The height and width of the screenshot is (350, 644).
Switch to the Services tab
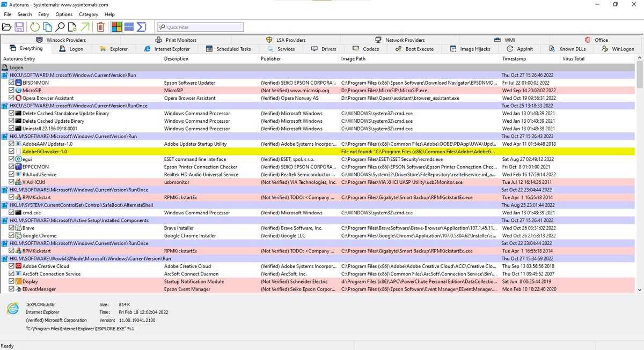(x=281, y=49)
